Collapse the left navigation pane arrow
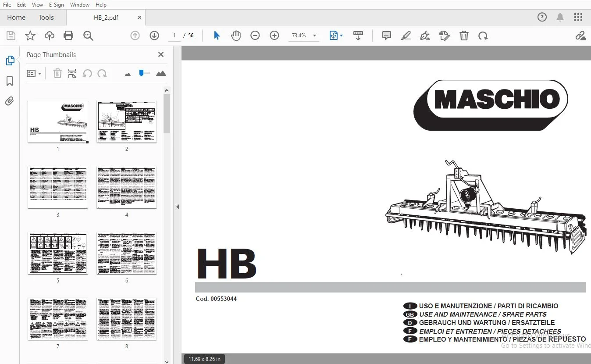This screenshot has width=591, height=364. pos(178,207)
